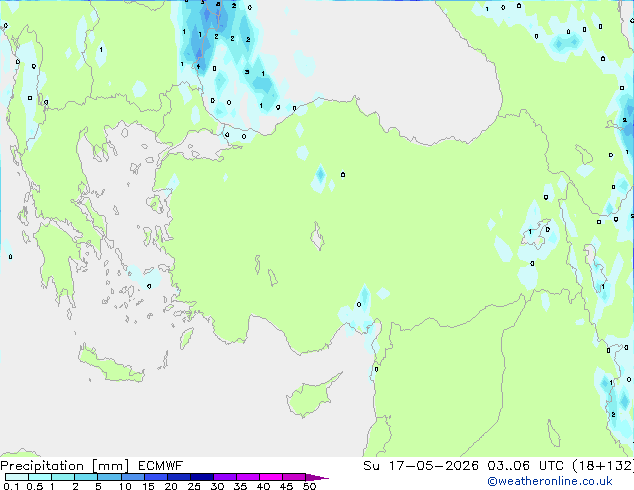This screenshot has height=490, width=634.
Task: Click the '03..06 UTC' time range text
Action: coord(526,466)
